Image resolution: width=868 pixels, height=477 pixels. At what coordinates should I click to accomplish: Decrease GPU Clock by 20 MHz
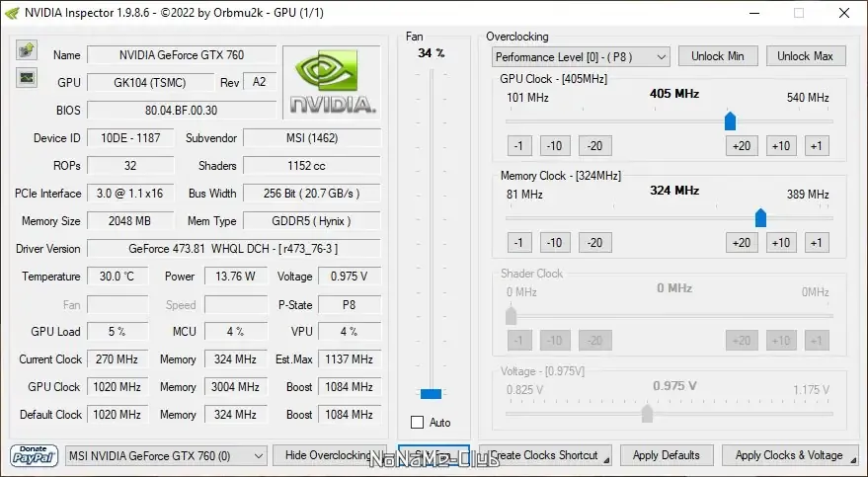tap(595, 145)
